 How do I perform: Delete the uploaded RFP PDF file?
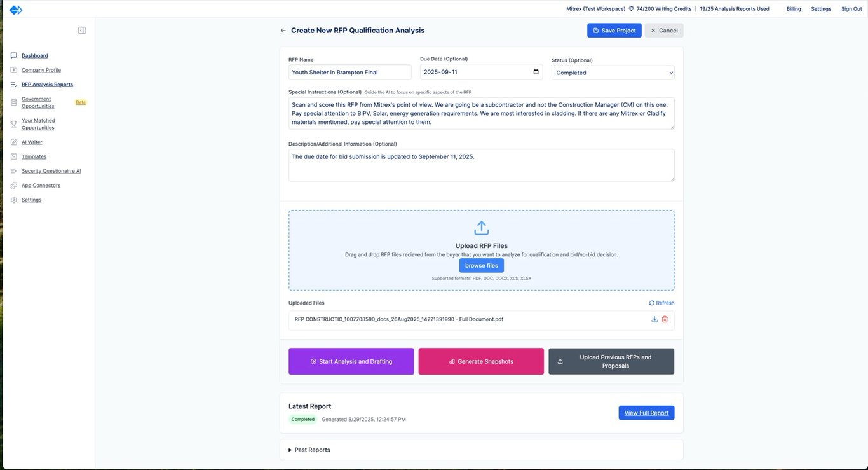point(665,319)
